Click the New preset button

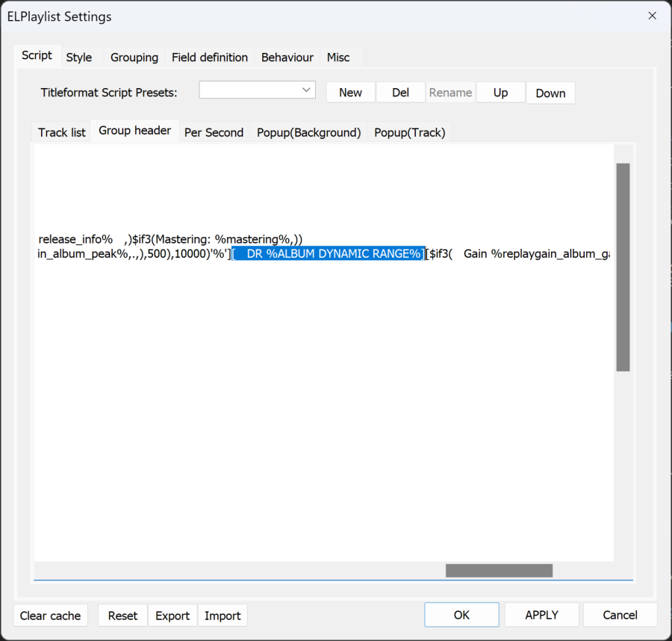pos(350,93)
